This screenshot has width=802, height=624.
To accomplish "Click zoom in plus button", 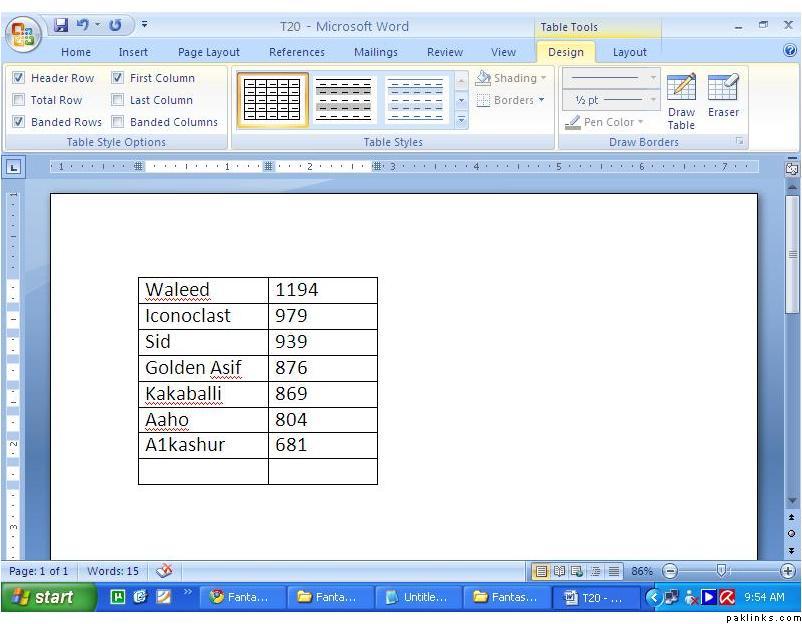I will [x=788, y=571].
